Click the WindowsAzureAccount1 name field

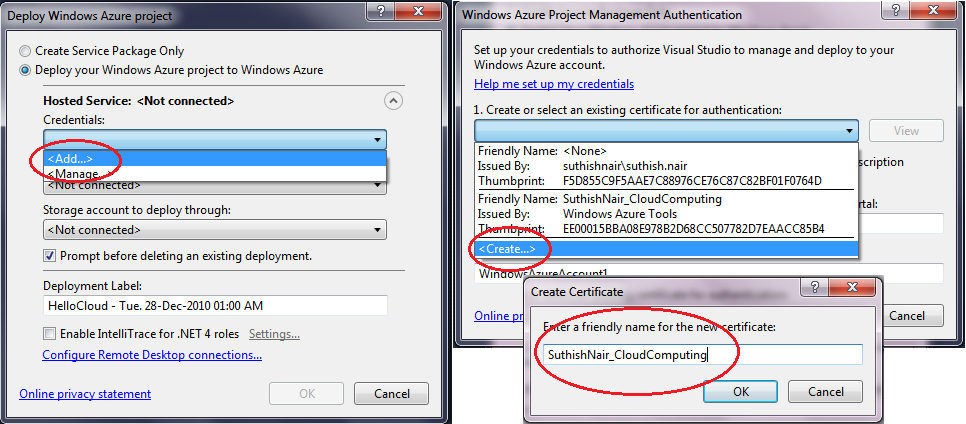[708, 274]
